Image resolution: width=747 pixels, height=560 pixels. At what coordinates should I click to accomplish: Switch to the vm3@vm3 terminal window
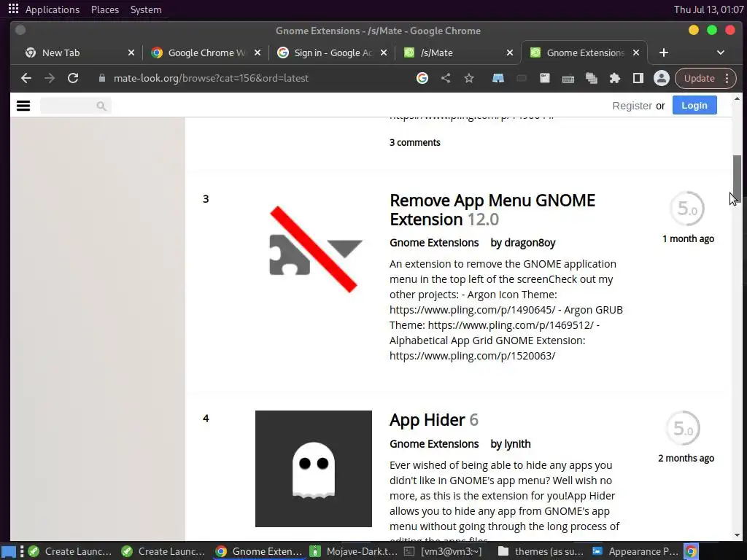(x=443, y=551)
